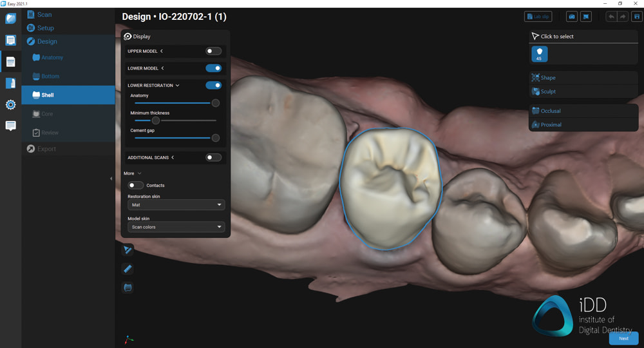This screenshot has height=348, width=644.
Task: Open settings gear in left sidebar
Action: coord(10,104)
